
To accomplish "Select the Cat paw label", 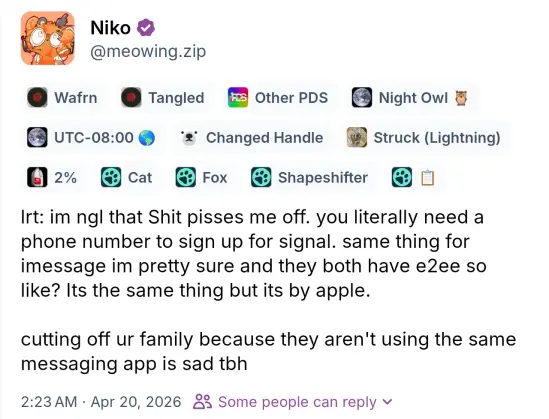I will pos(127,177).
